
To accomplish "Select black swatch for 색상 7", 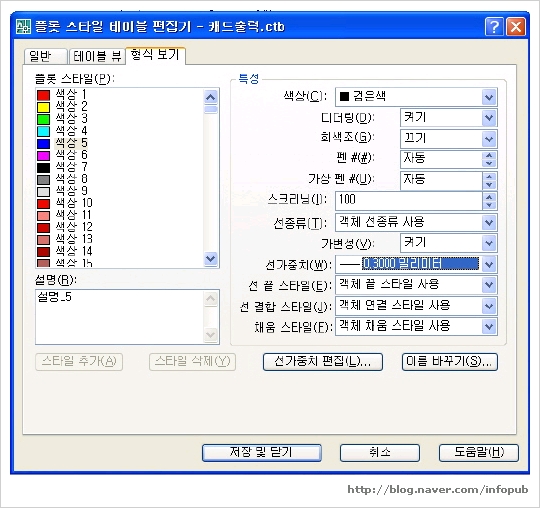I will click(43, 168).
